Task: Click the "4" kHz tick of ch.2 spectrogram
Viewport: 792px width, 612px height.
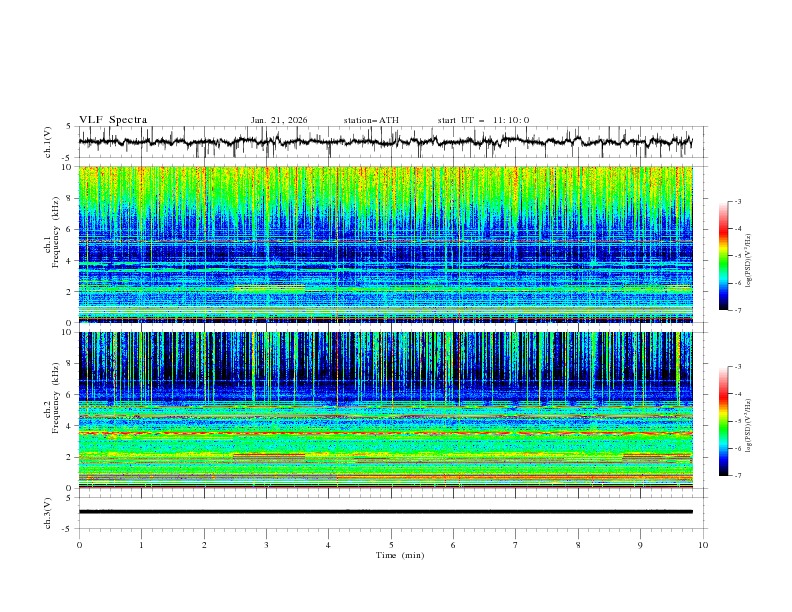Action: pyautogui.click(x=69, y=426)
